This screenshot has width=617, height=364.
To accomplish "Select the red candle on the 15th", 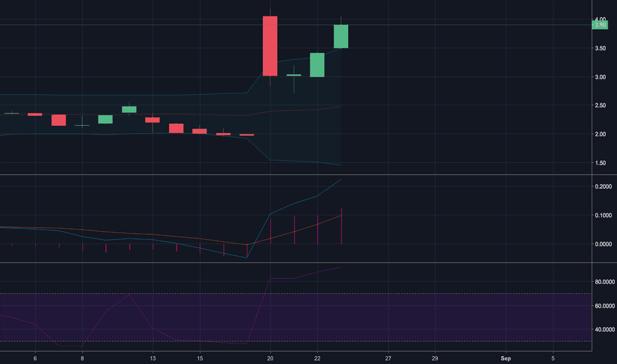I will click(200, 131).
